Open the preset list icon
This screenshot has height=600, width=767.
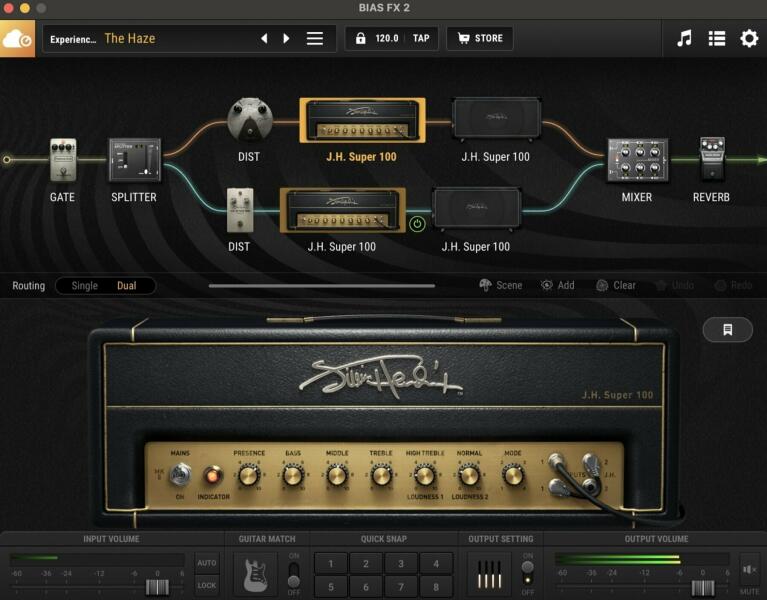tap(717, 39)
